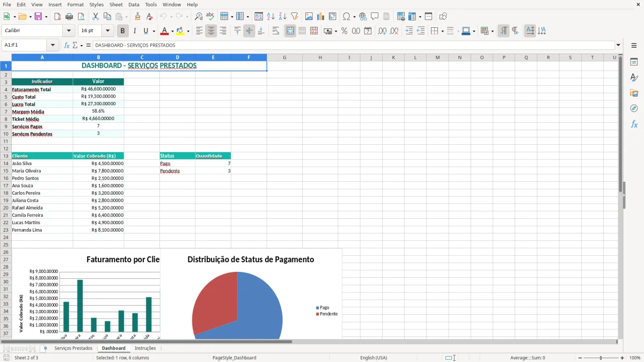Apply yellow Background Color swatch
The height and width of the screenshot is (362, 644).
[180, 31]
